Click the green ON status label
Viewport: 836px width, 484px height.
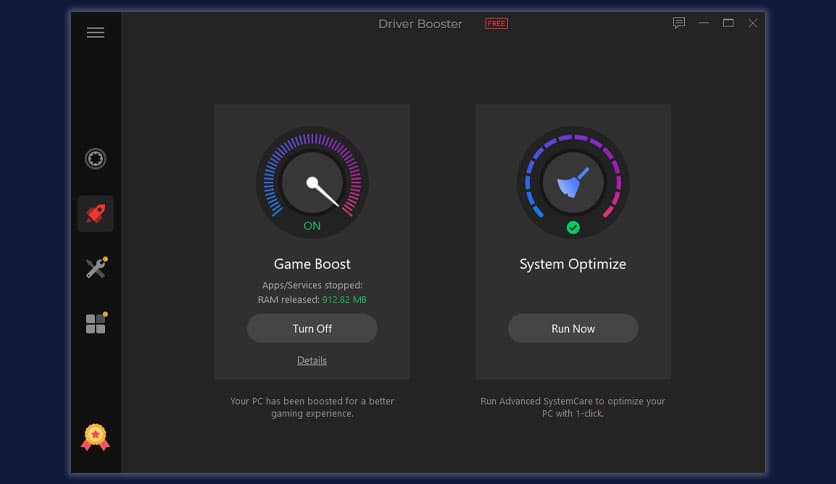312,226
